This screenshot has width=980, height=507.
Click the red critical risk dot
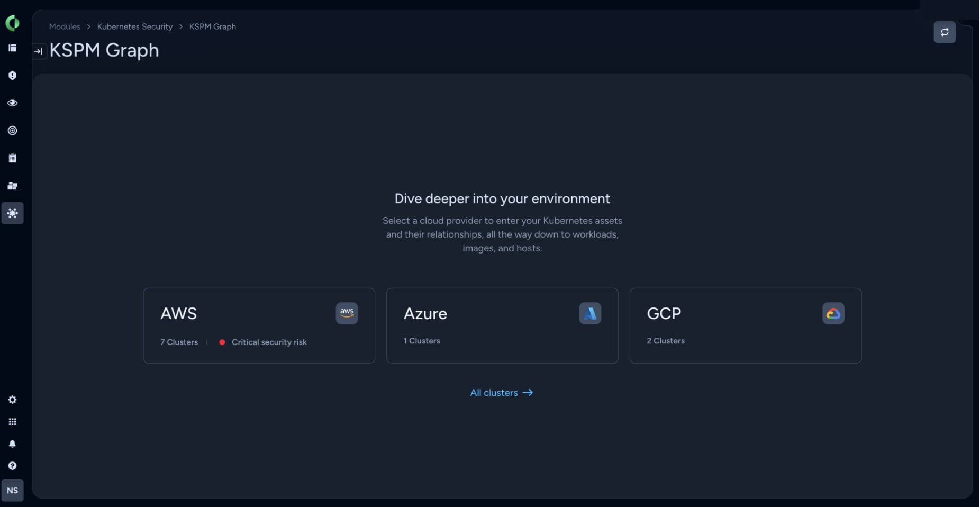point(222,342)
